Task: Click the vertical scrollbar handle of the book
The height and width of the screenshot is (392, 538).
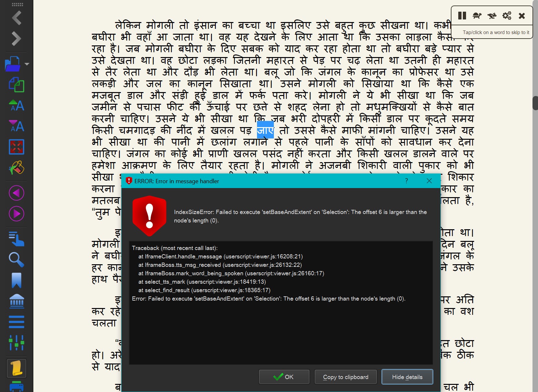Action: point(535,103)
